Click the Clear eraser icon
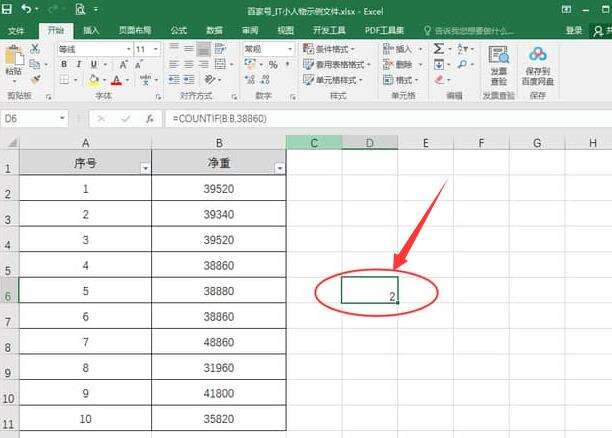The width and height of the screenshot is (612, 438). (x=439, y=80)
